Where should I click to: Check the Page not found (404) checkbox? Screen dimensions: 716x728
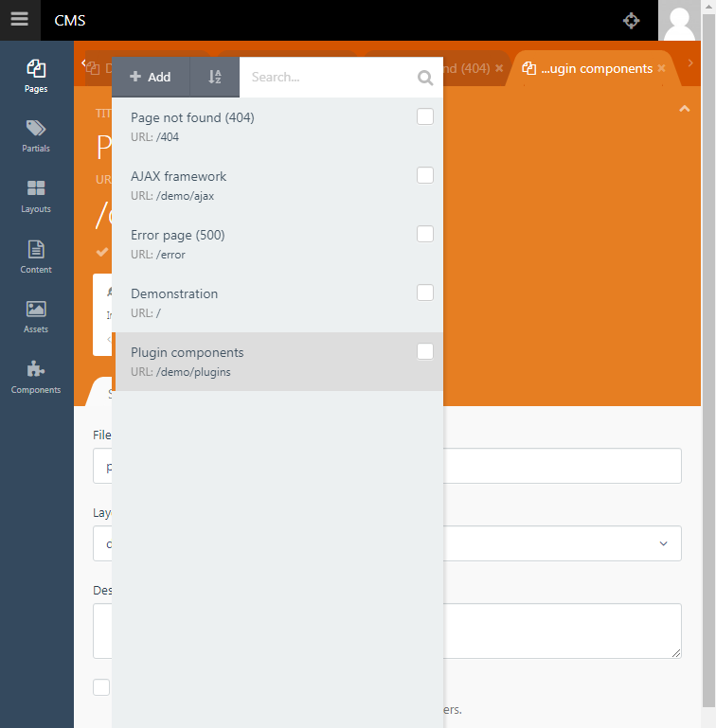pyautogui.click(x=425, y=116)
